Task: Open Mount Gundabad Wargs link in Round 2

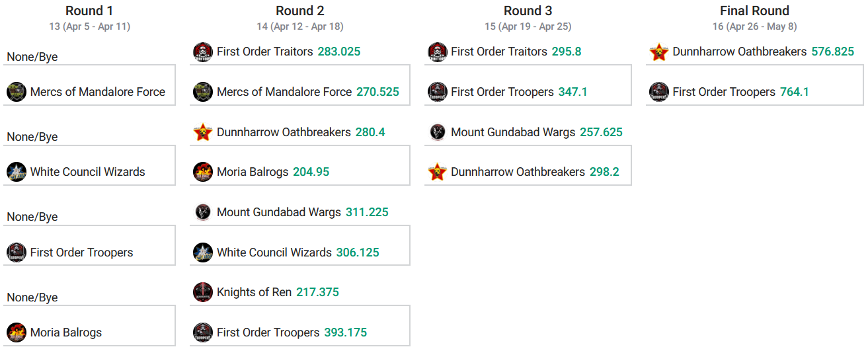Action: click(278, 212)
